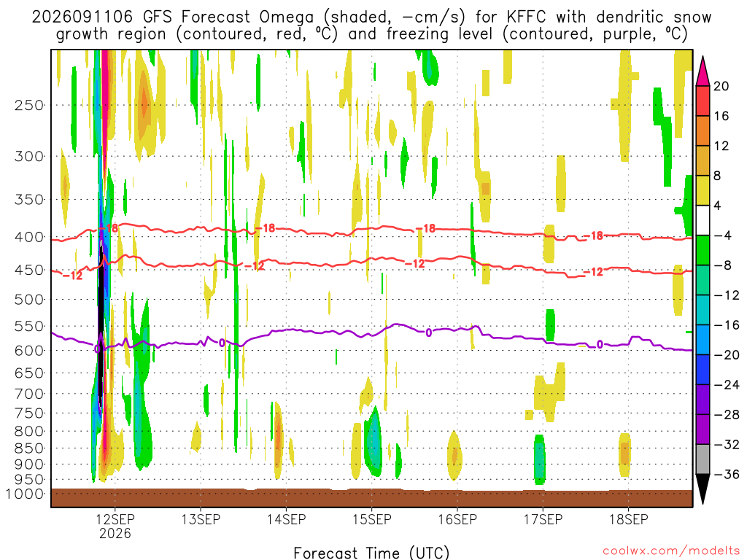
Task: Click the coolwx.com/modelts link text
Action: pos(671,551)
